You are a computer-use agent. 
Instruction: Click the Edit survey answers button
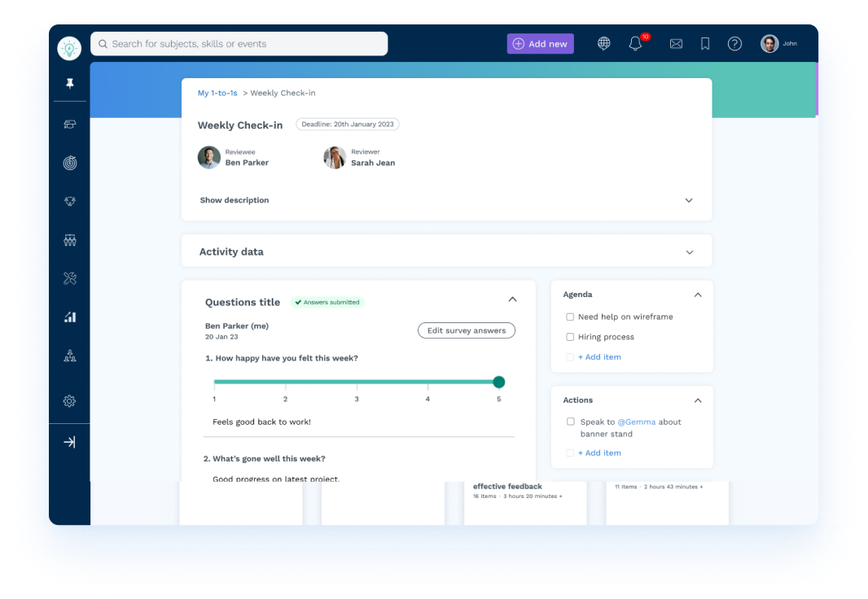click(x=467, y=330)
